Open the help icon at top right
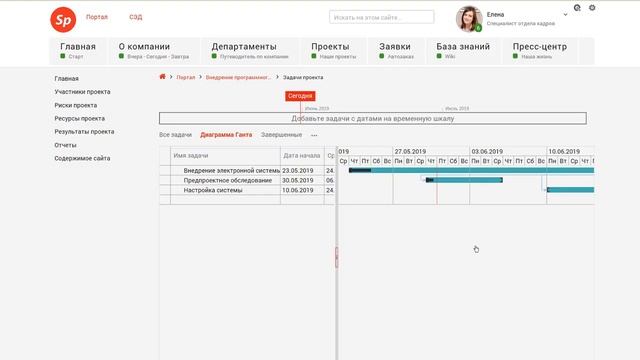This screenshot has width=640, height=360. 577,8
